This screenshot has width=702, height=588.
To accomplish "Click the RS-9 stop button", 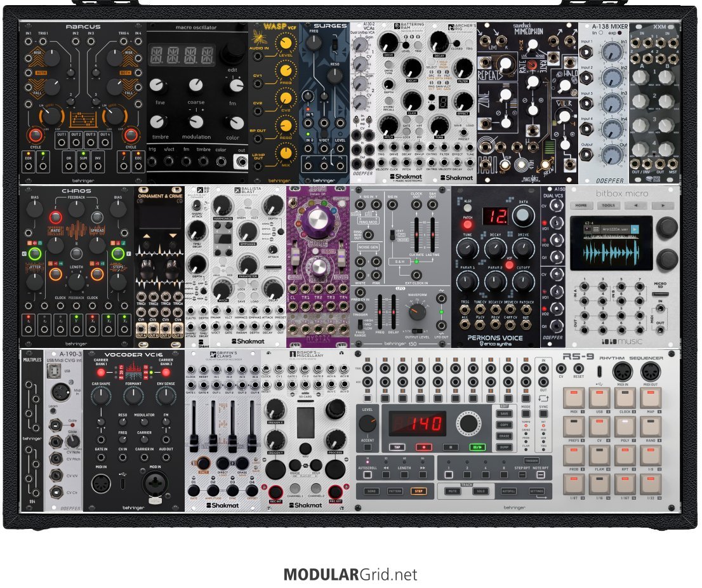I will (451, 447).
